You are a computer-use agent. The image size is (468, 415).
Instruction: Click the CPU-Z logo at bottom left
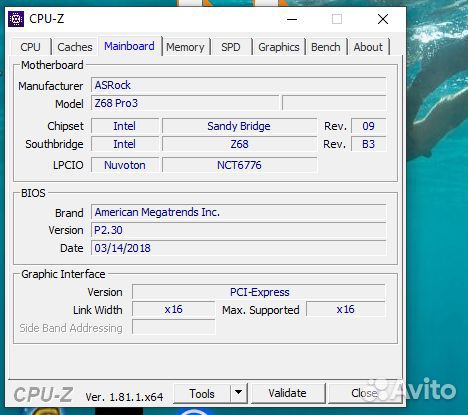(x=43, y=395)
